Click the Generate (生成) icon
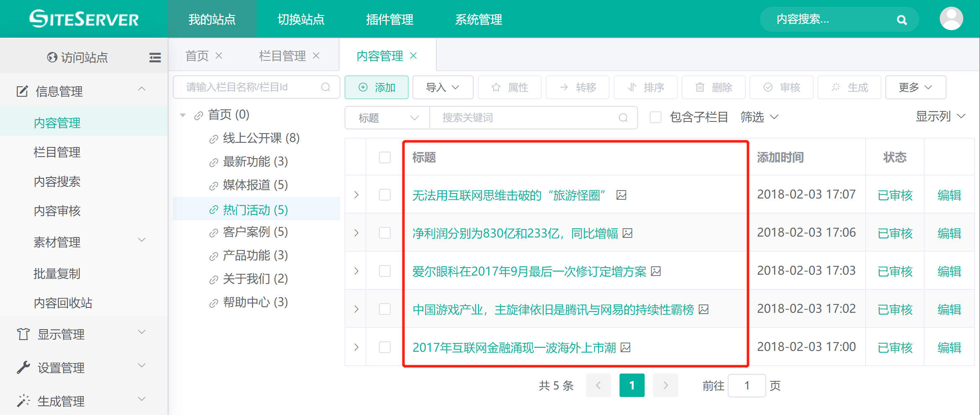 (836, 87)
